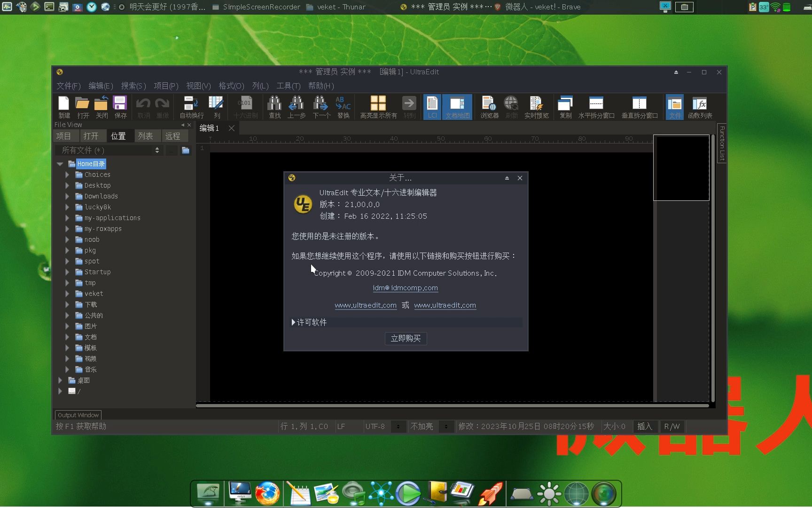The width and height of the screenshot is (812, 508).
Task: Expand the 桌面 tree node
Action: (x=60, y=380)
